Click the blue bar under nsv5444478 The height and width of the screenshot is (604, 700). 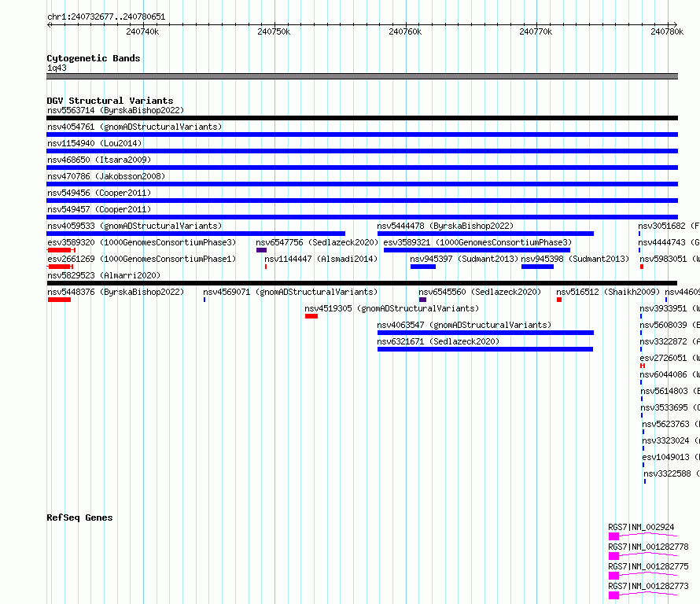pos(485,234)
